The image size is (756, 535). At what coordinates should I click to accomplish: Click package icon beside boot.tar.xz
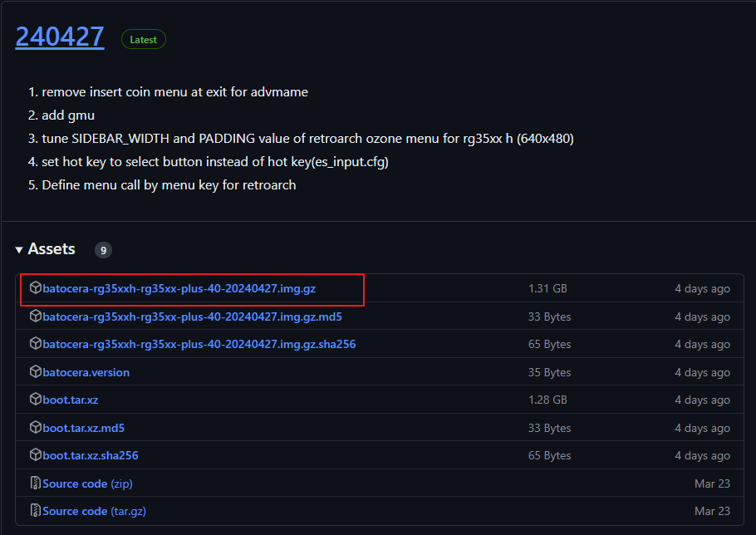35,399
